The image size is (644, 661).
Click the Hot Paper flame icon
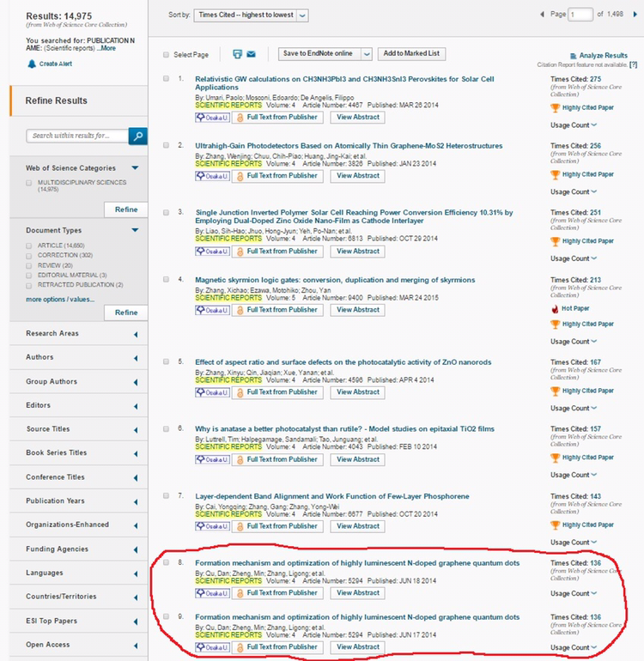click(x=555, y=309)
